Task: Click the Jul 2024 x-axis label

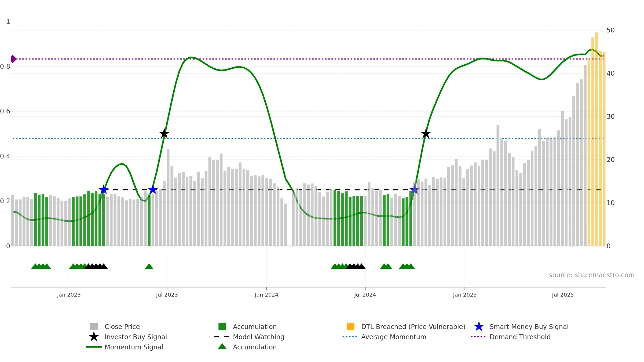Action: [365, 295]
